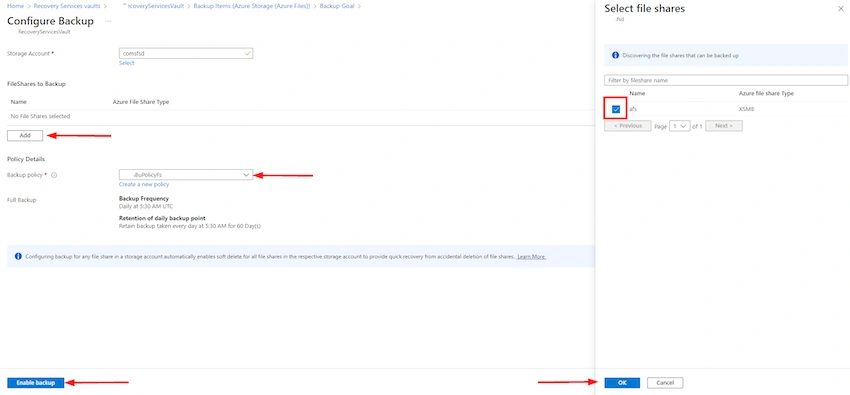Go to Previous page of file shares
This screenshot has width=850, height=395.
628,126
